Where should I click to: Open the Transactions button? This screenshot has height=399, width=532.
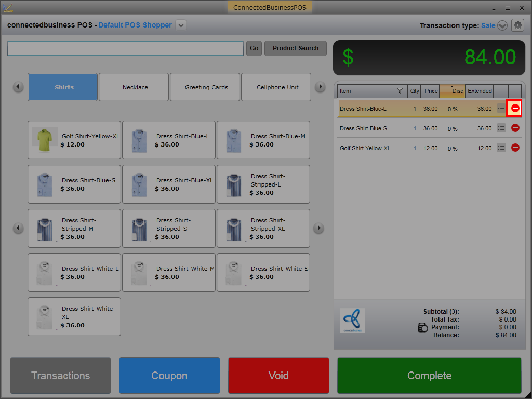(60, 376)
